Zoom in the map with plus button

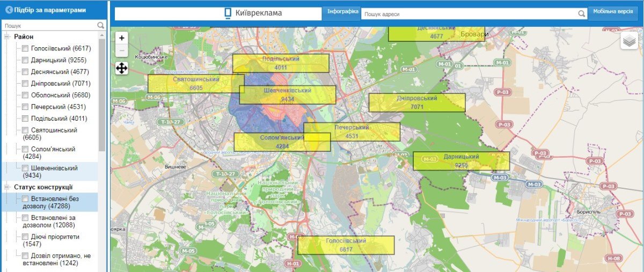point(122,38)
